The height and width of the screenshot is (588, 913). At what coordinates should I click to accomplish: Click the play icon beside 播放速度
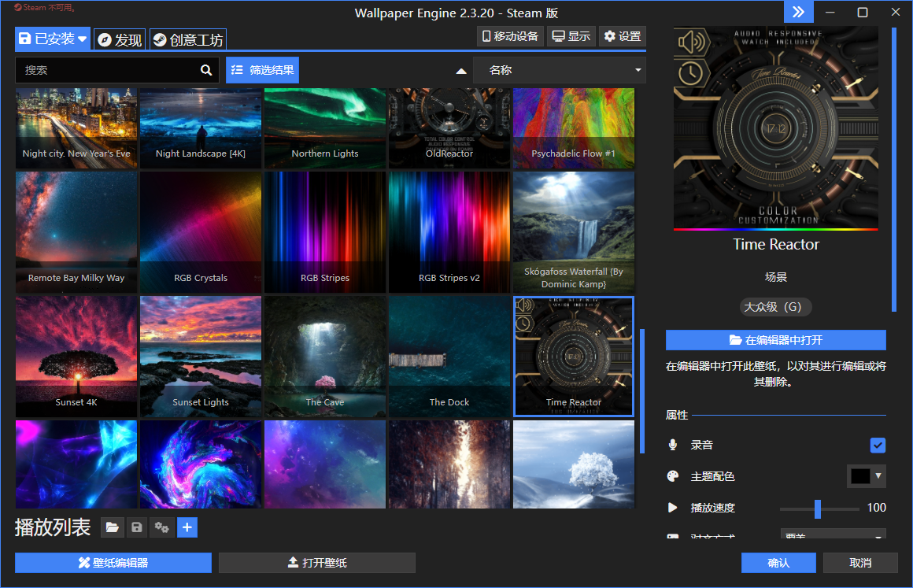(x=672, y=508)
